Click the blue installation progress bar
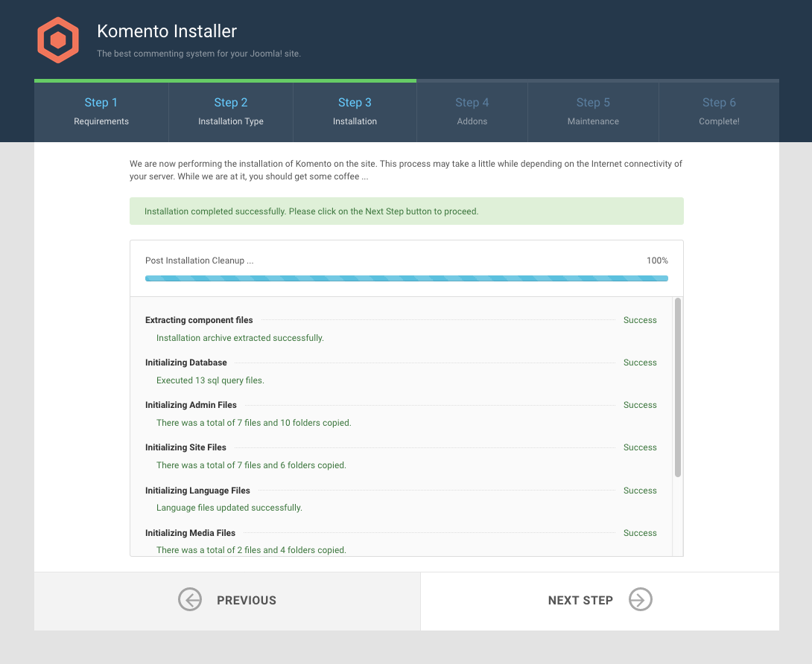Image resolution: width=812 pixels, height=664 pixels. click(x=407, y=278)
